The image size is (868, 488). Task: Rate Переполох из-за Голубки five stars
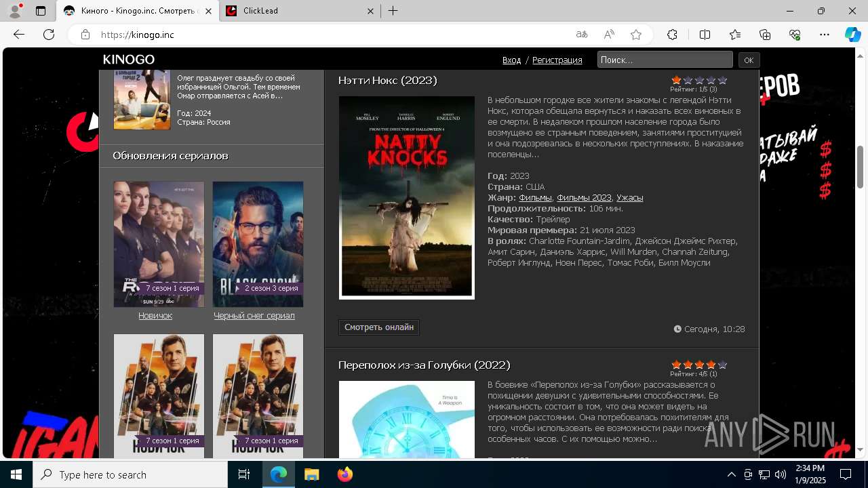[722, 365]
